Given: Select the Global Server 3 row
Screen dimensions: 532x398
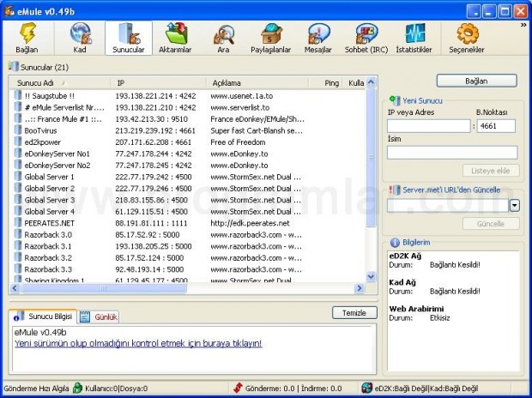Looking at the screenshot, I should click(188, 200).
